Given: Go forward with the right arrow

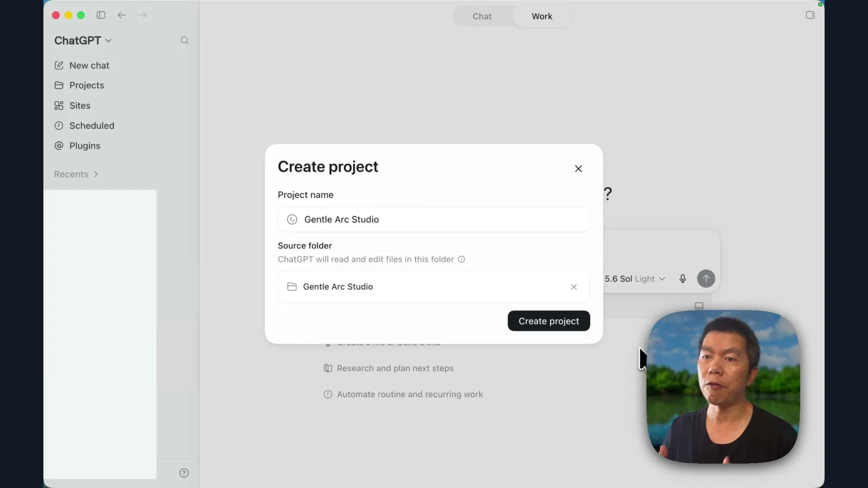Looking at the screenshot, I should [x=142, y=15].
